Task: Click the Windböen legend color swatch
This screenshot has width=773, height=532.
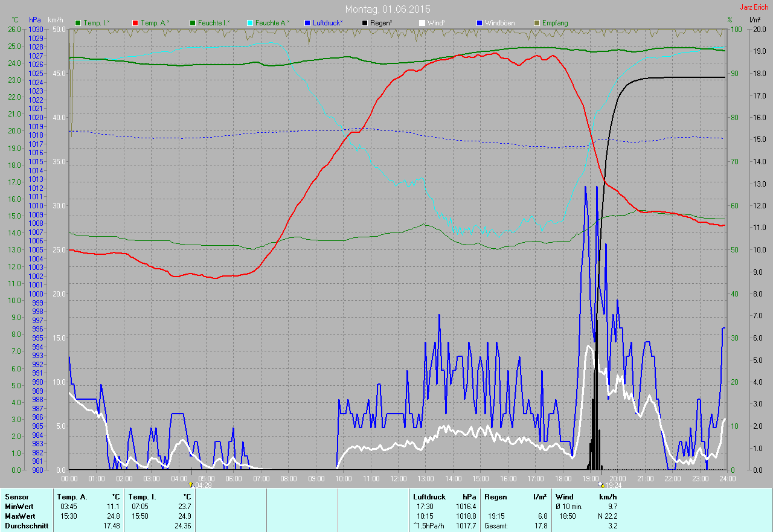Action: pyautogui.click(x=480, y=23)
